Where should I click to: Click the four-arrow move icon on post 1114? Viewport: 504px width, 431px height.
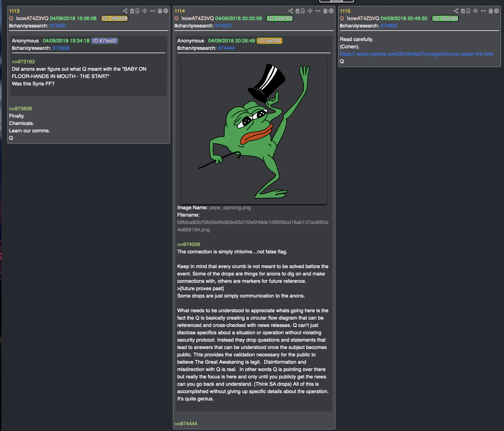pyautogui.click(x=310, y=11)
